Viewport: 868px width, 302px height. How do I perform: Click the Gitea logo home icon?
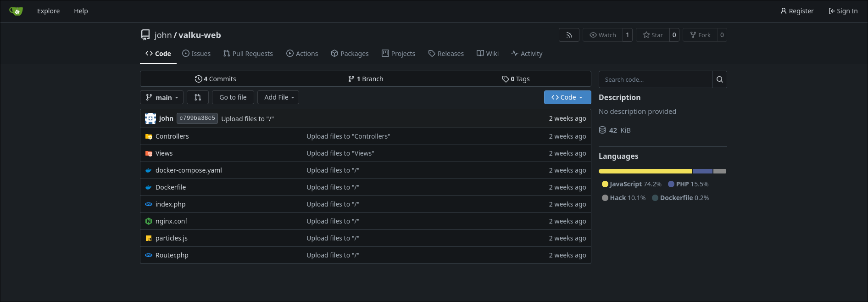[16, 11]
